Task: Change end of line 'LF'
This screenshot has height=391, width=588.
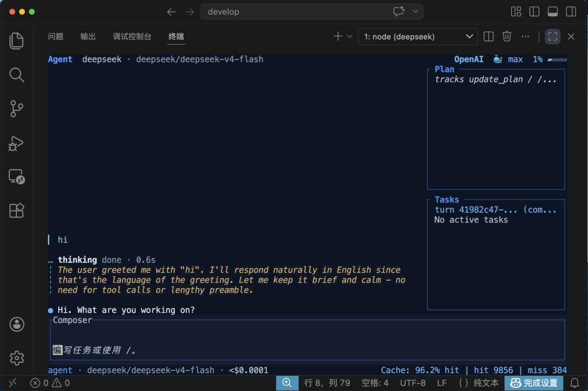Action: click(x=442, y=383)
